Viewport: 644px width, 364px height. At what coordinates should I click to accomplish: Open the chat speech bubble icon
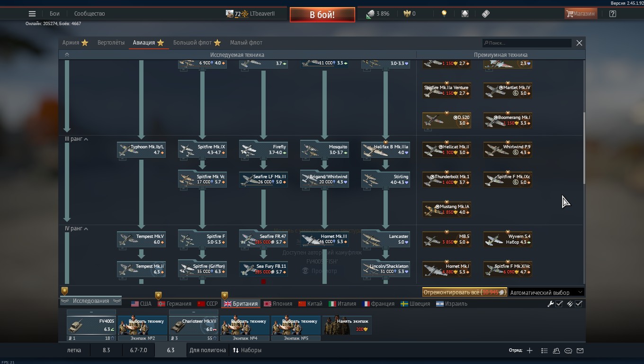(568, 351)
